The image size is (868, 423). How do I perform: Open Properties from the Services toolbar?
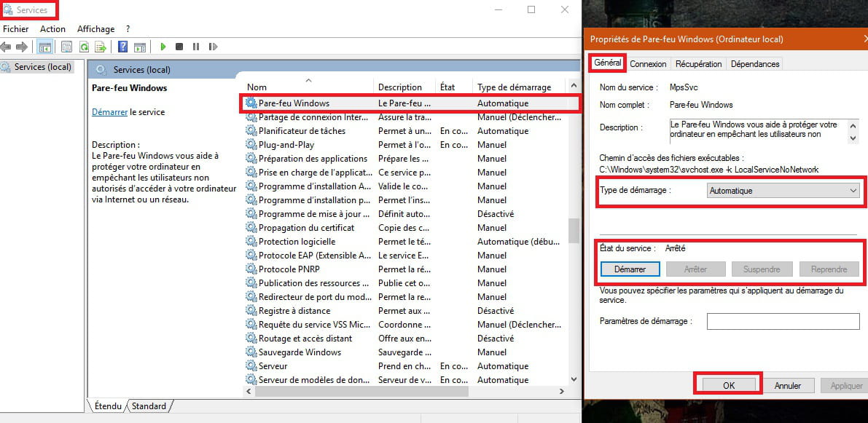[x=67, y=47]
